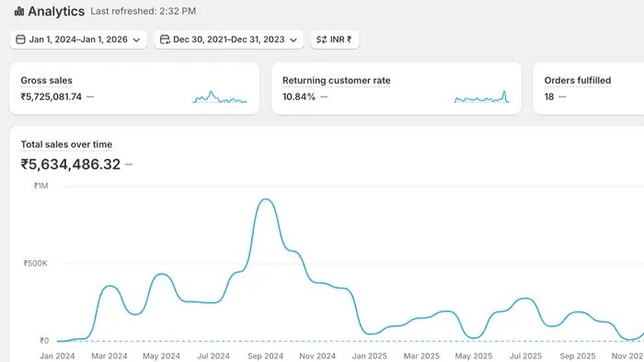Open the Gross sales card title
Image resolution: width=644 pixels, height=362 pixels.
click(46, 80)
